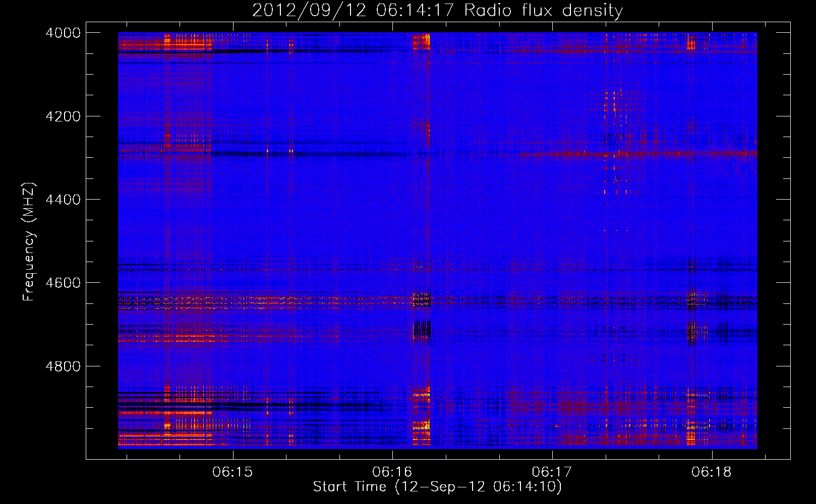Click the 06:15 time axis label
This screenshot has height=504, width=816.
(x=232, y=472)
